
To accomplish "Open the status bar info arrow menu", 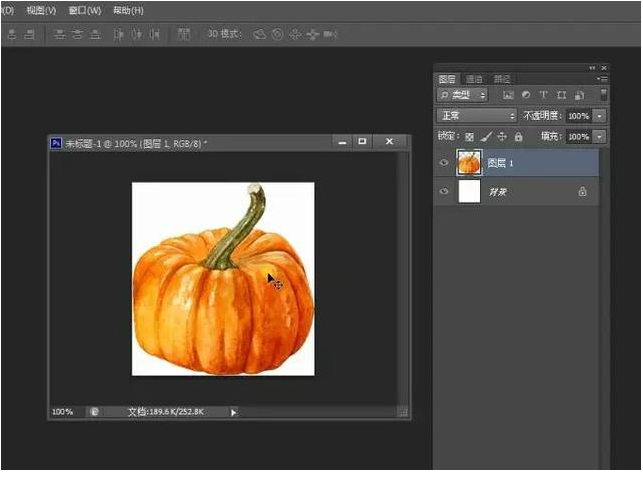I will [233, 412].
